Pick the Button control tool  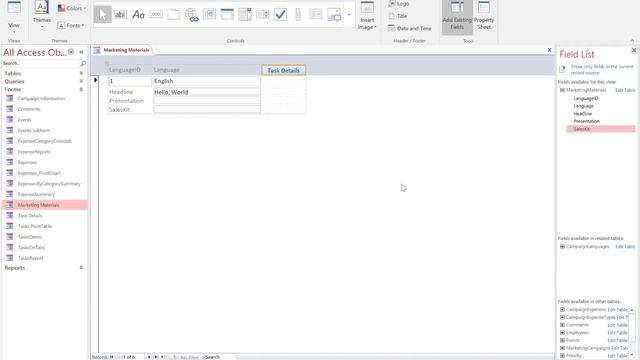click(x=156, y=14)
